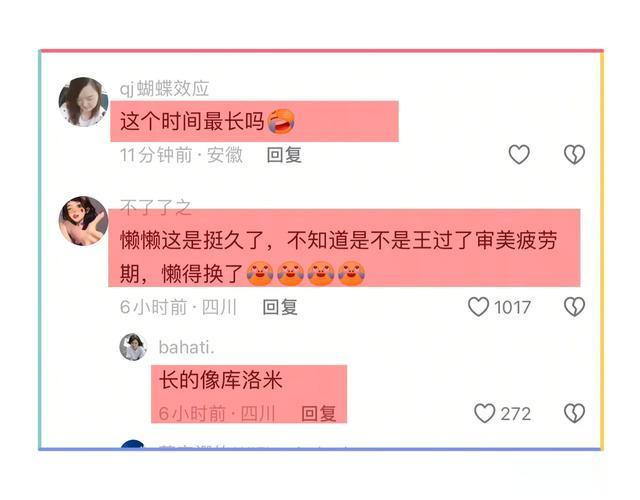The width and height of the screenshot is (640, 500).
Task: Open the username 不了了之
Action: point(156,208)
